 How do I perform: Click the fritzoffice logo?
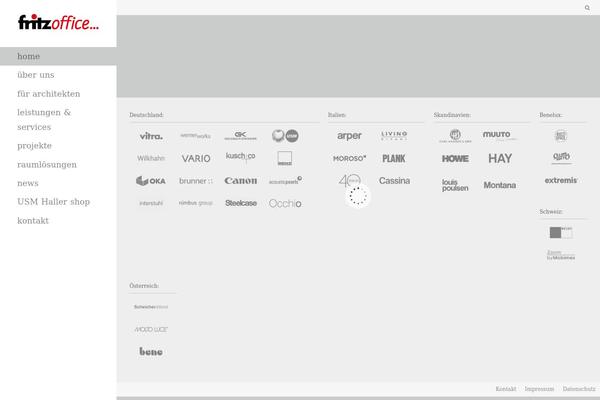58,23
